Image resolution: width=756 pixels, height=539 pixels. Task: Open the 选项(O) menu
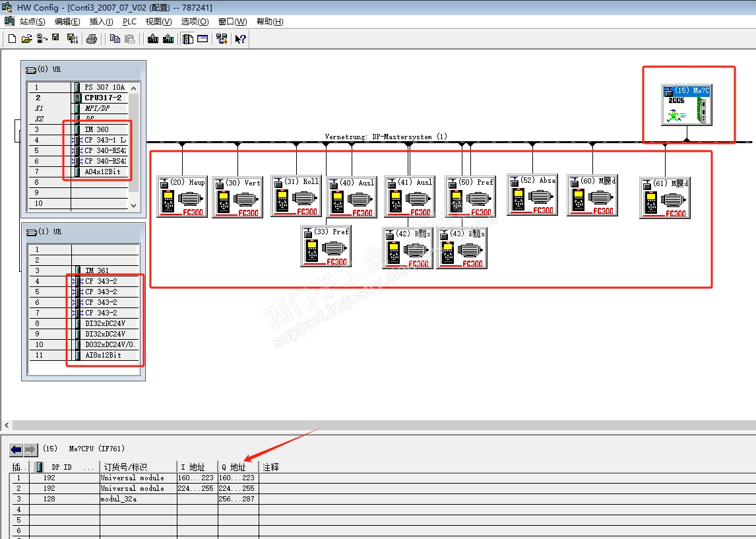(195, 22)
